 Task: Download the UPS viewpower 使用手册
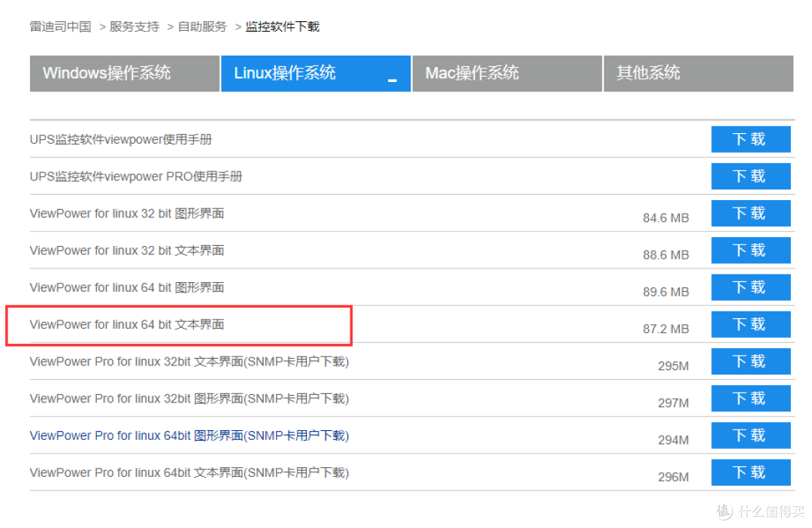(750, 139)
